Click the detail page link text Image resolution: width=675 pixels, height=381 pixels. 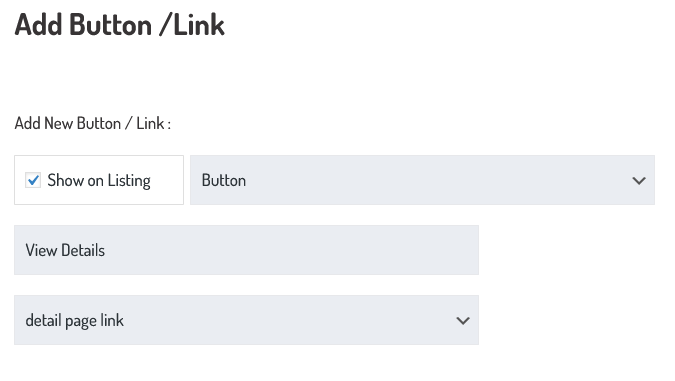(x=74, y=321)
